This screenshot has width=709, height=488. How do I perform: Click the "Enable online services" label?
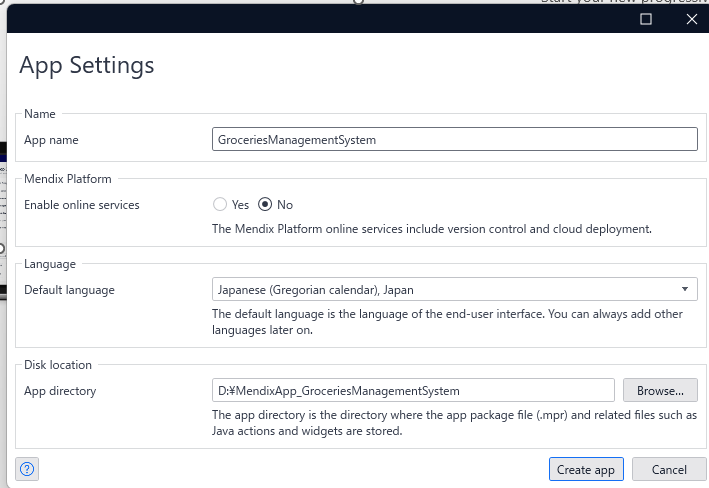point(82,205)
